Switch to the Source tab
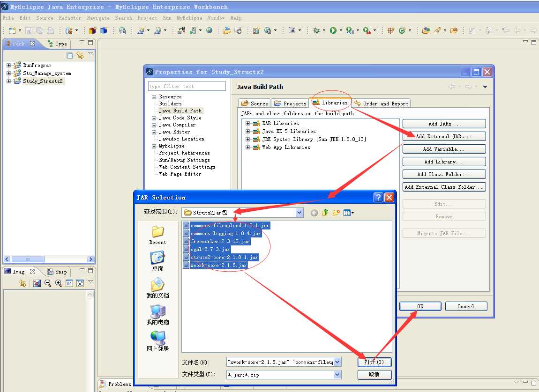The image size is (539, 392). click(255, 103)
